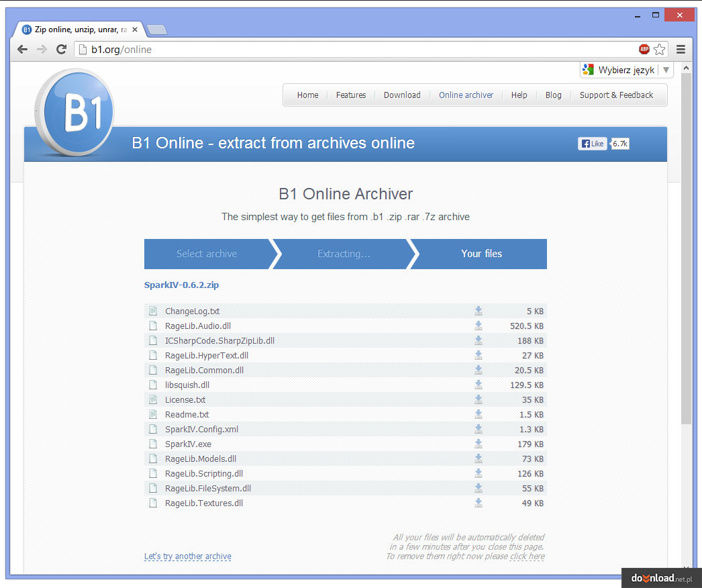Download License.txt via its arrow icon
The height and width of the screenshot is (588, 702).
pyautogui.click(x=478, y=399)
